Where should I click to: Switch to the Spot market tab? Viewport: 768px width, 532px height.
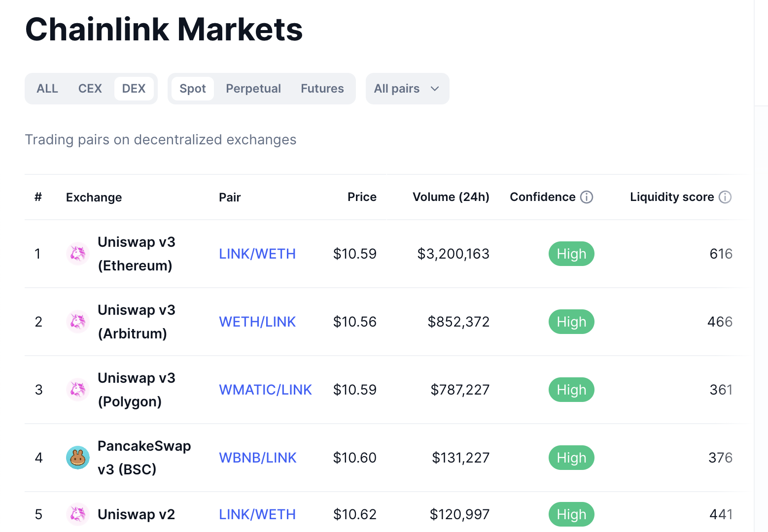(193, 89)
